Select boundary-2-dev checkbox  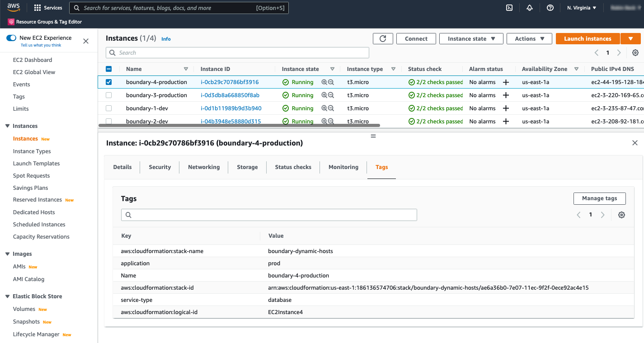(108, 121)
